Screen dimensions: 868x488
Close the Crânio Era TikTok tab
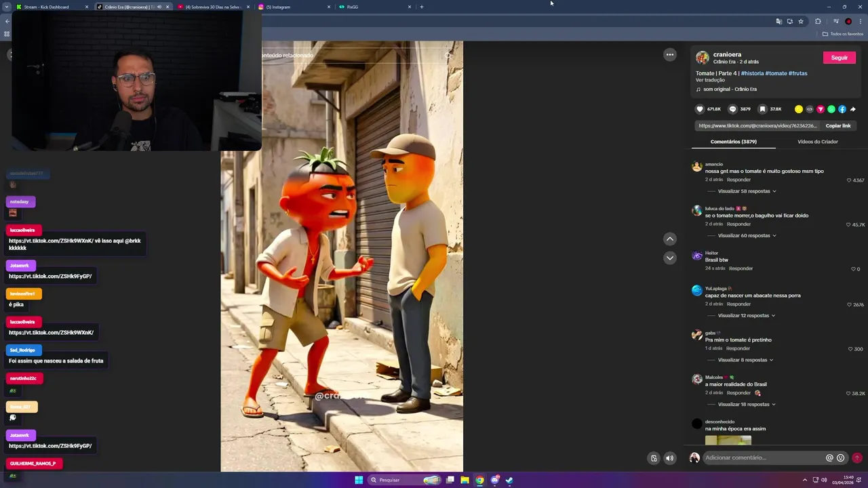(x=167, y=7)
